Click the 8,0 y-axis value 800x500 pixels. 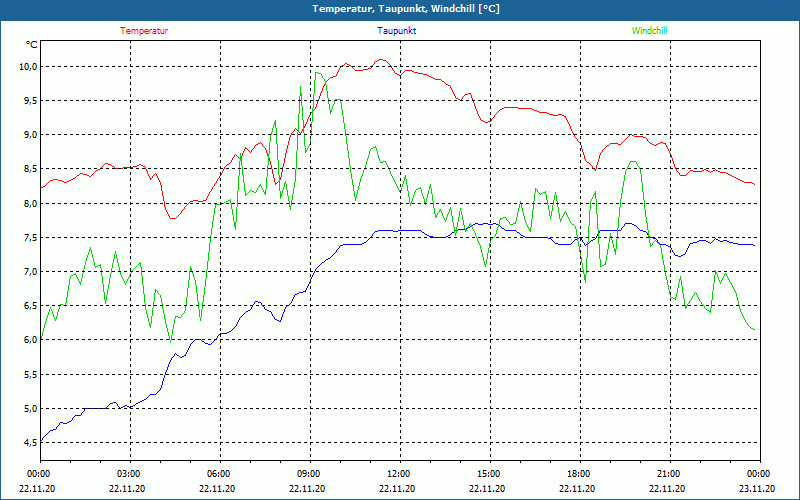(x=30, y=204)
